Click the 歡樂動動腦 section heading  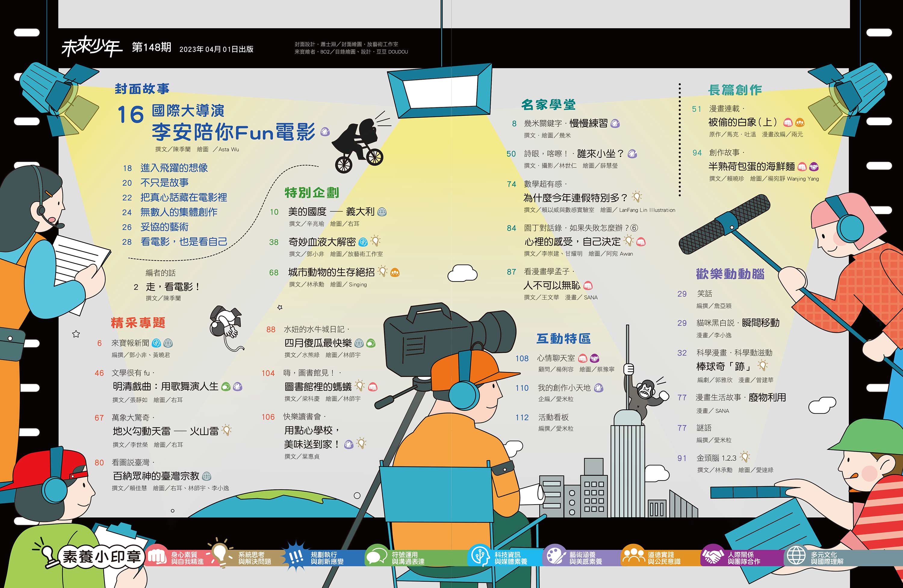point(730,274)
